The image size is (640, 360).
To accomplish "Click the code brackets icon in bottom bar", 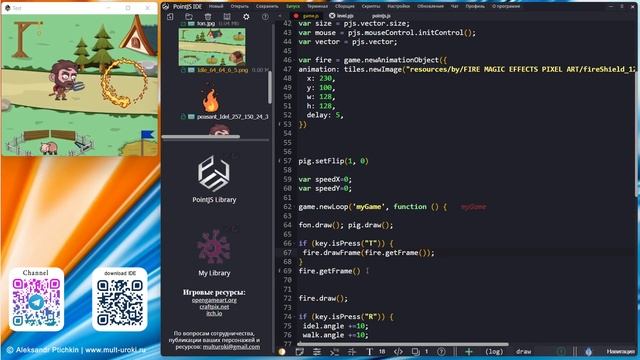I will click(x=398, y=351).
